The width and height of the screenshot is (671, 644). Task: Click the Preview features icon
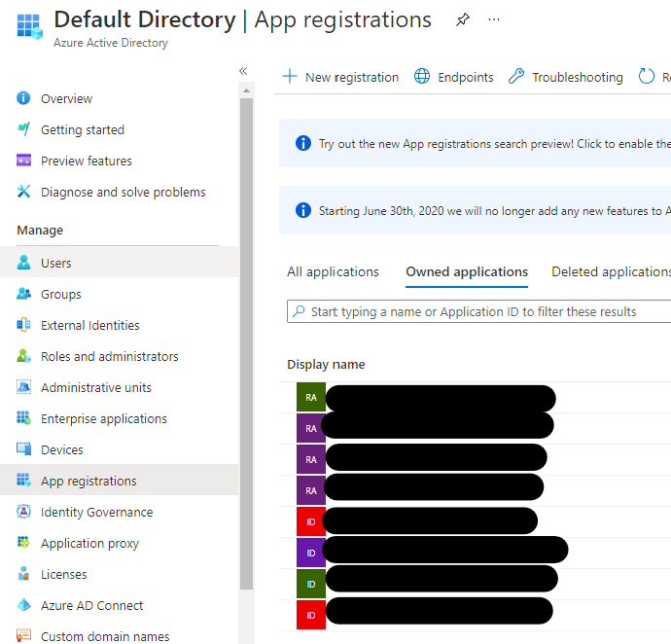tap(24, 161)
